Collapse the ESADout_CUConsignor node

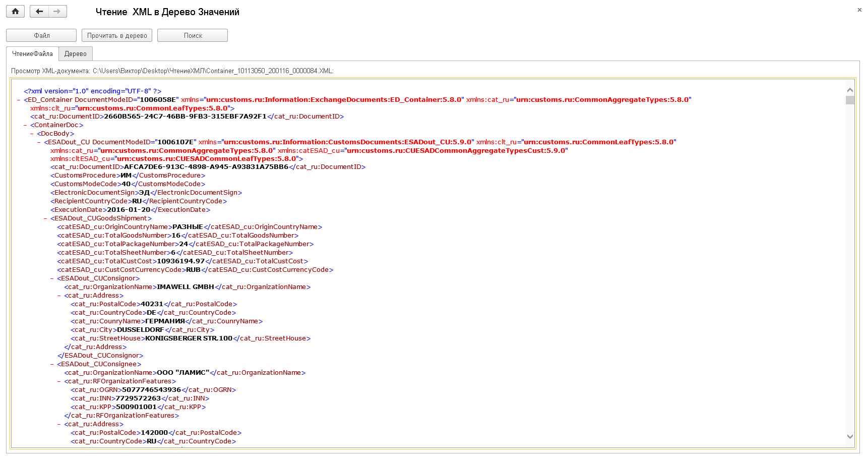pos(52,278)
